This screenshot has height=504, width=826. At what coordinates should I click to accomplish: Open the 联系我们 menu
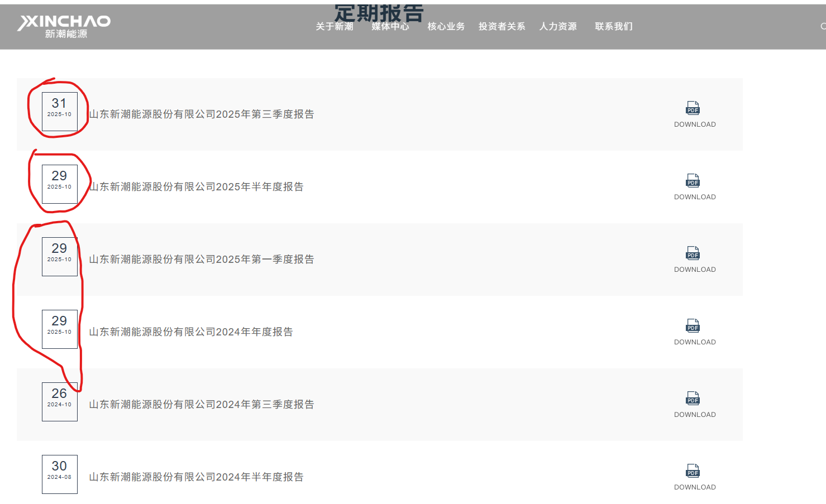click(614, 26)
